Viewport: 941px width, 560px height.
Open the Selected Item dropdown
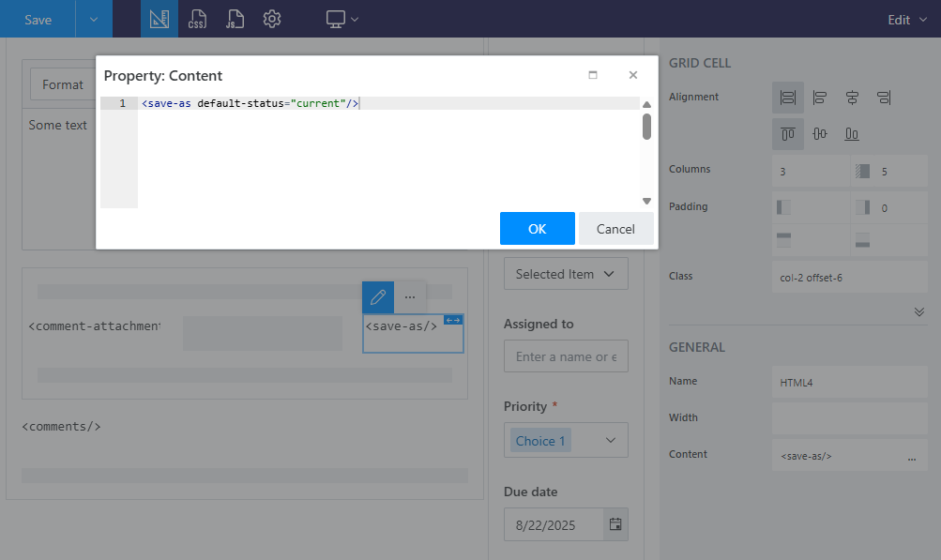(566, 274)
